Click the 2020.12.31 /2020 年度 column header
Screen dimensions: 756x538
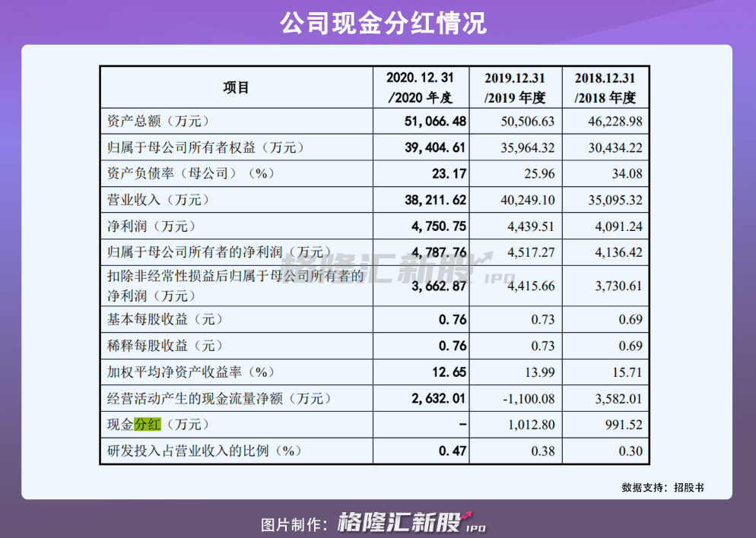pyautogui.click(x=421, y=87)
